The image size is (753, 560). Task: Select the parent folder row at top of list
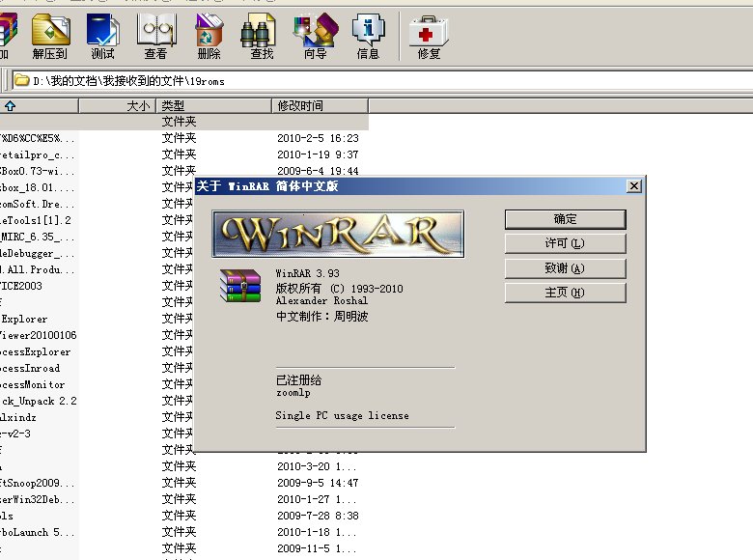184,122
